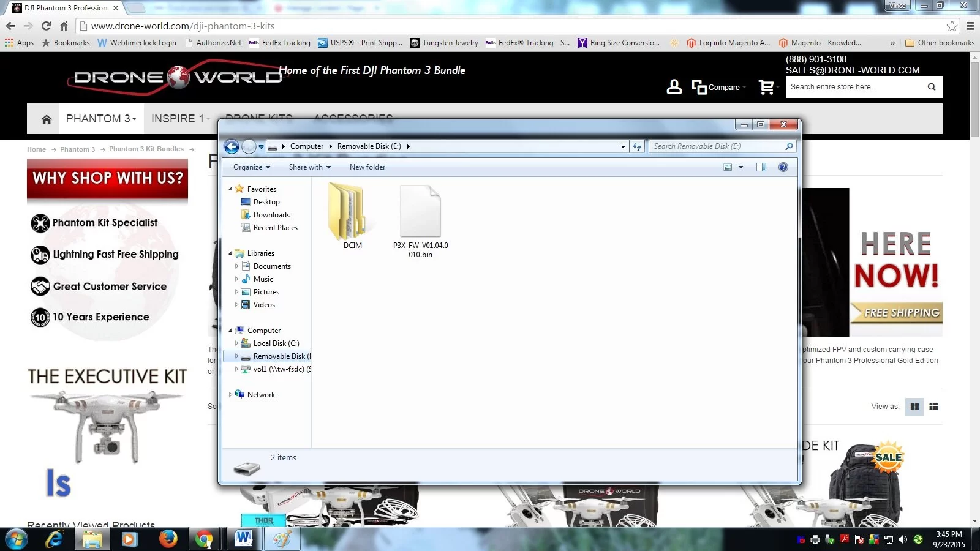
Task: Click the change view icon in Explorer
Action: [728, 167]
